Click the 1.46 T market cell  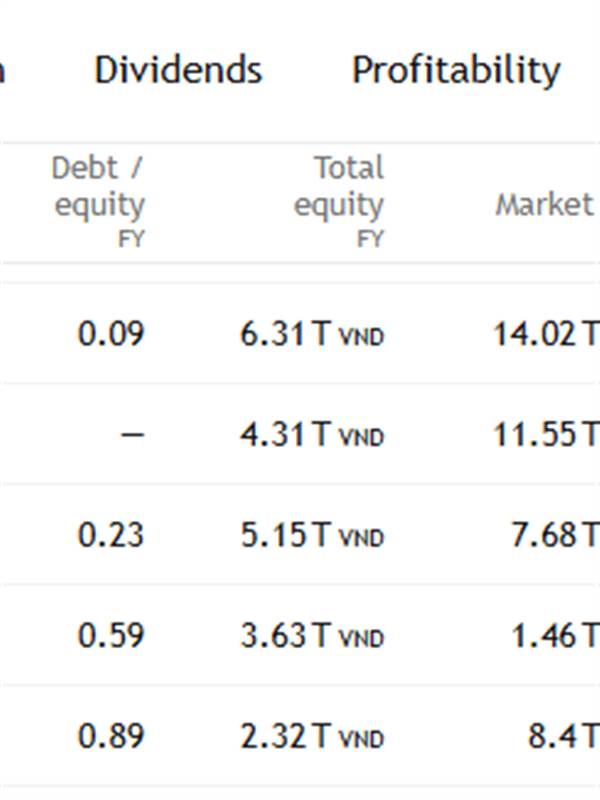click(x=555, y=636)
